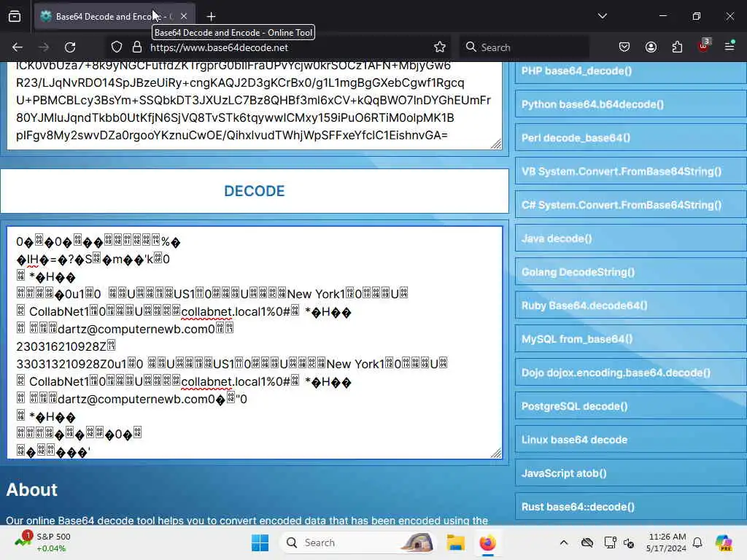Open the uBlock extension badge icon
The width and height of the screenshot is (747, 560).
(x=704, y=46)
